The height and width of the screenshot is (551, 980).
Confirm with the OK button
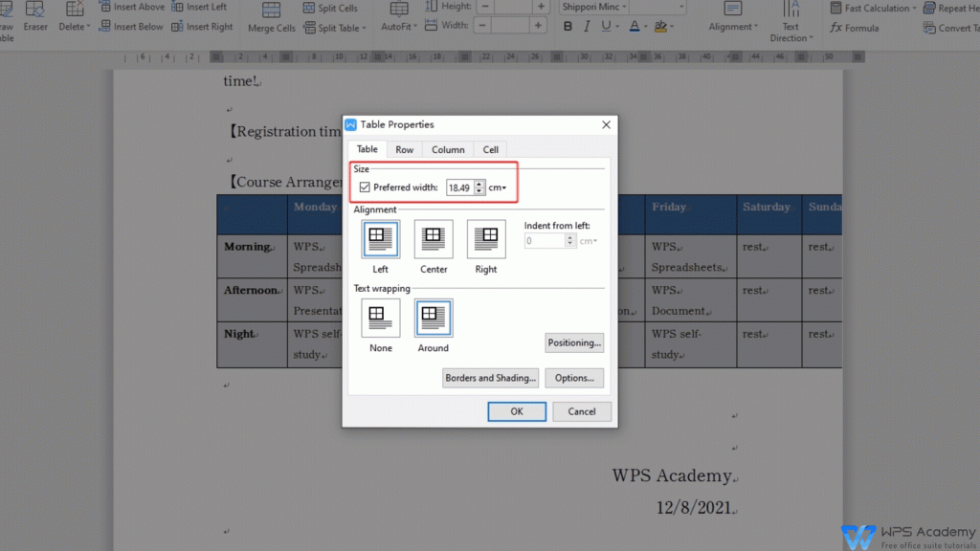pyautogui.click(x=517, y=411)
